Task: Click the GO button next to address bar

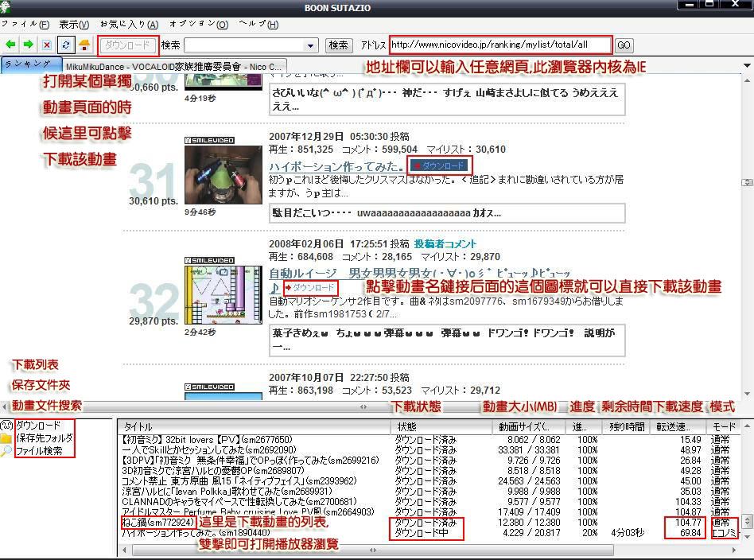Action: click(x=624, y=45)
